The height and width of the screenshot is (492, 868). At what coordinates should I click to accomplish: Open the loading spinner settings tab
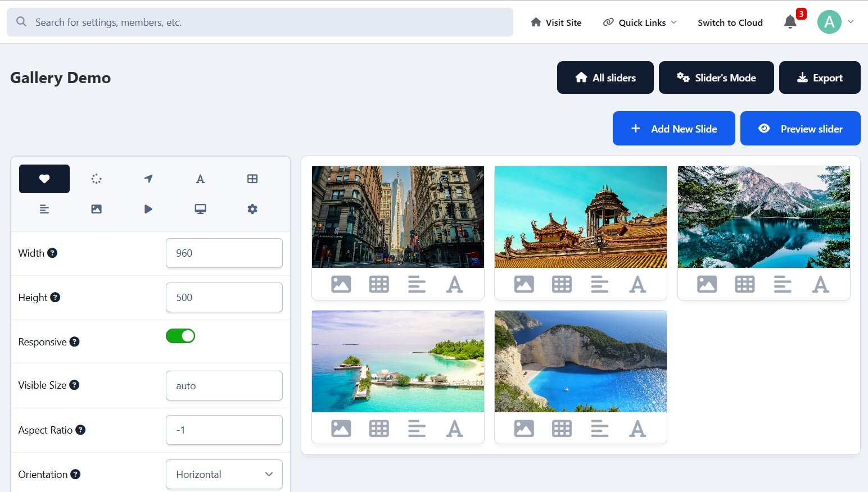click(96, 179)
